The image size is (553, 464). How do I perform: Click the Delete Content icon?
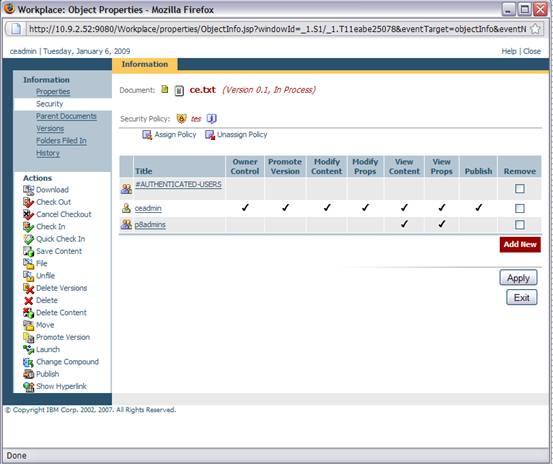pyautogui.click(x=28, y=313)
